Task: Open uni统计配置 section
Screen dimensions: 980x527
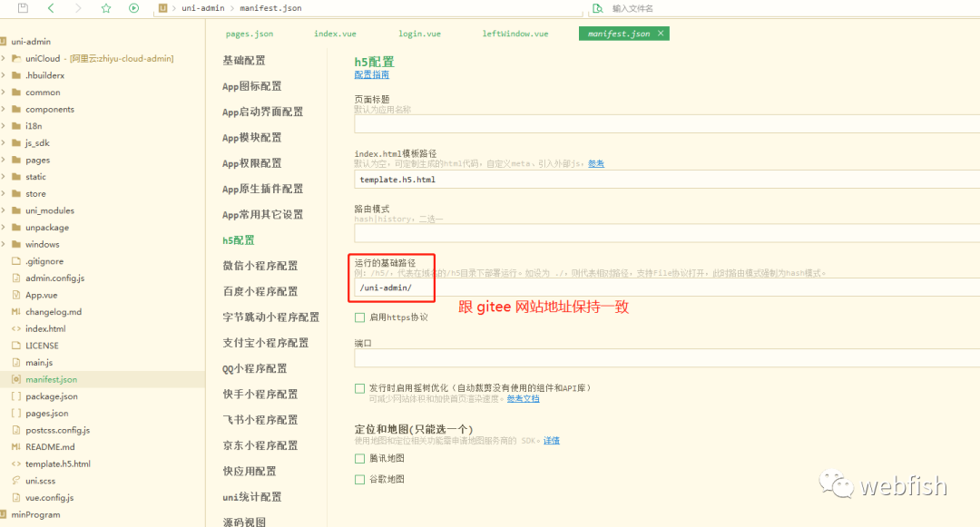Action: click(252, 497)
